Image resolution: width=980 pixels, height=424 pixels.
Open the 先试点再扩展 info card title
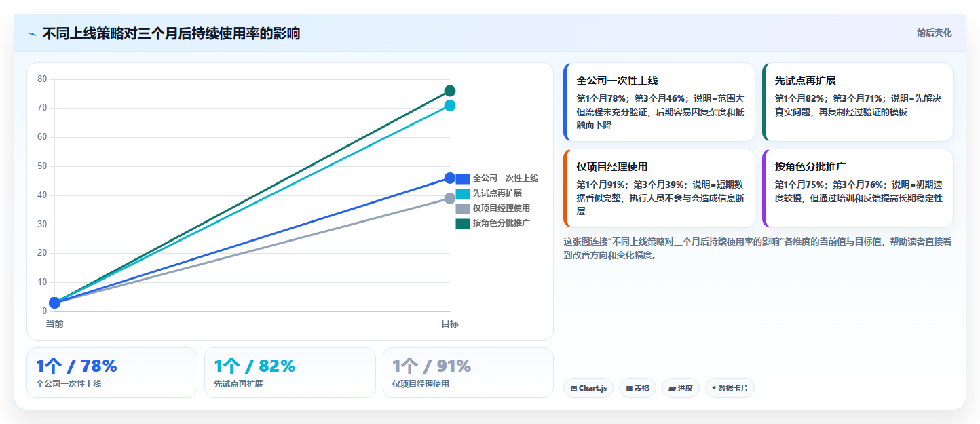tap(806, 80)
